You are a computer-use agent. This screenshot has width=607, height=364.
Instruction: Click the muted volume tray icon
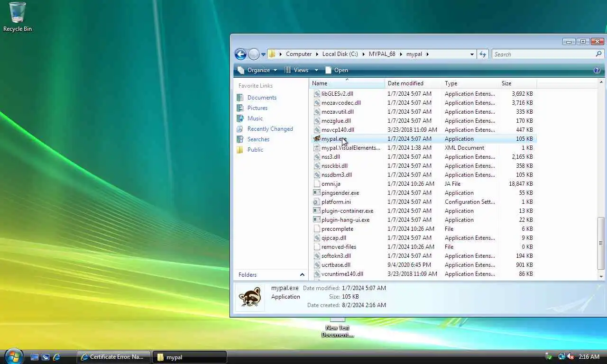(x=570, y=356)
